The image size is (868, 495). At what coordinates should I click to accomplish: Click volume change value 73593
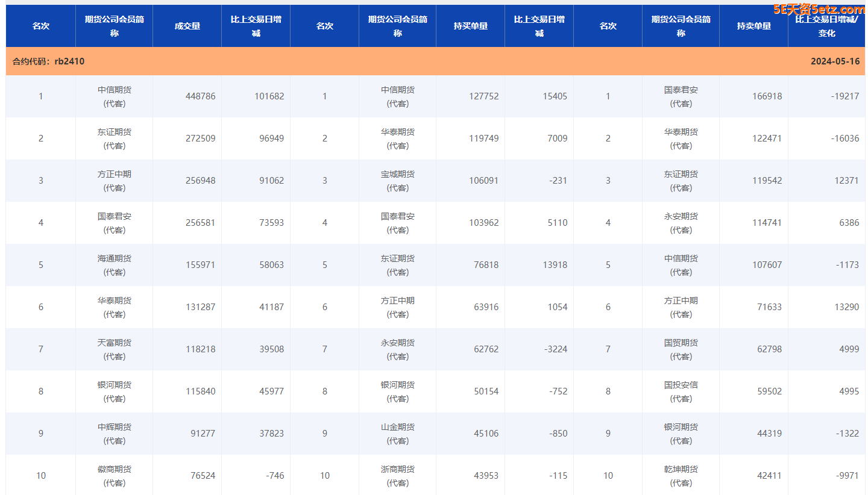[x=271, y=223]
